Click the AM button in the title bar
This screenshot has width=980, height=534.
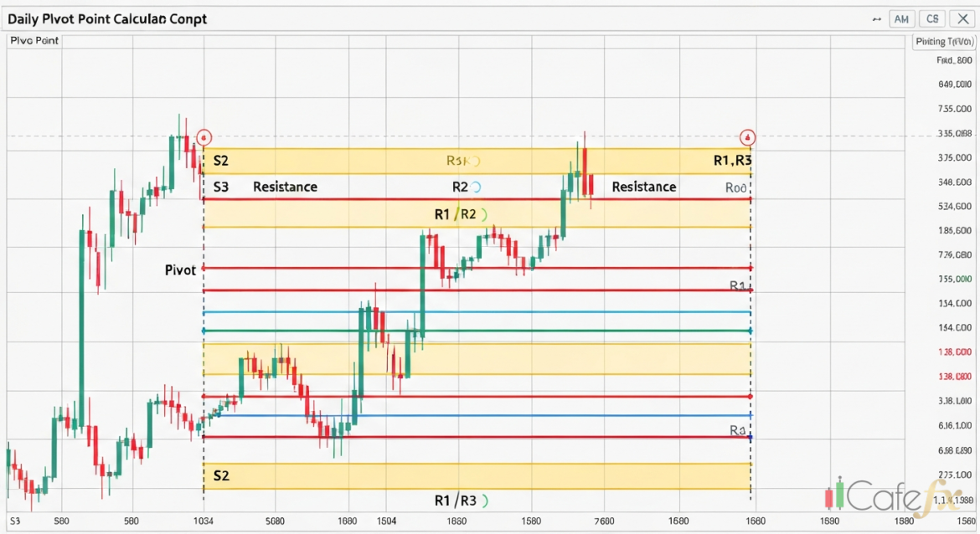(900, 18)
